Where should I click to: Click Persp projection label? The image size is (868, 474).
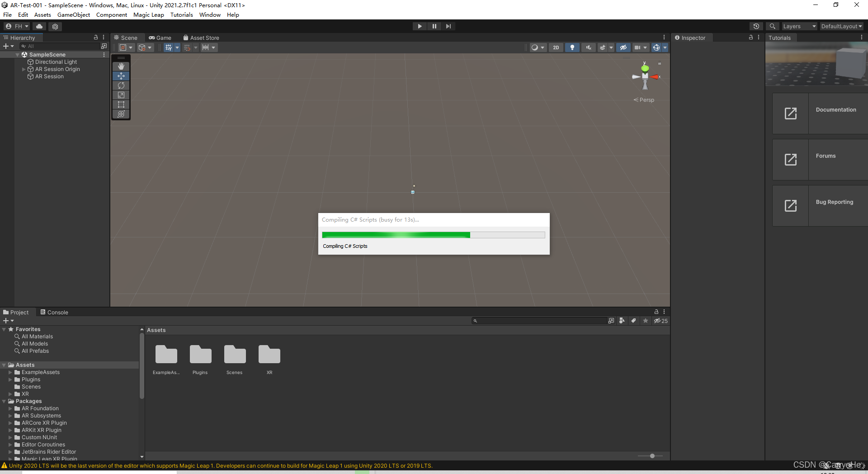point(644,100)
